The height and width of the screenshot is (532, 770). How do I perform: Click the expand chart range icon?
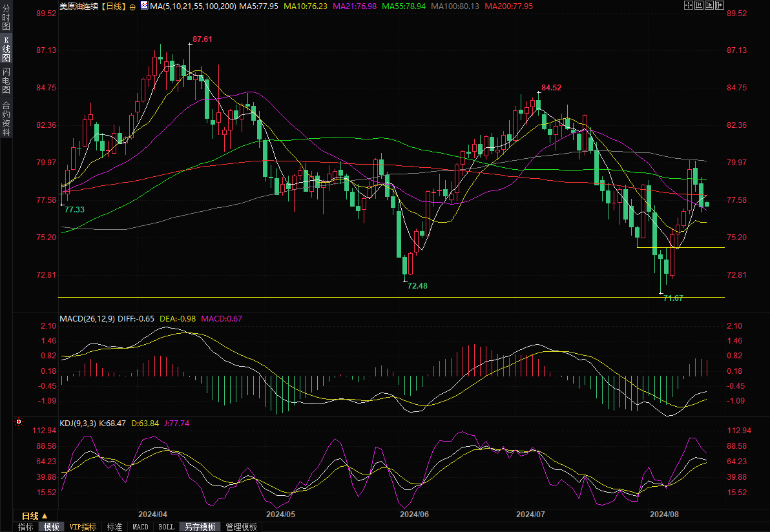pos(708,6)
